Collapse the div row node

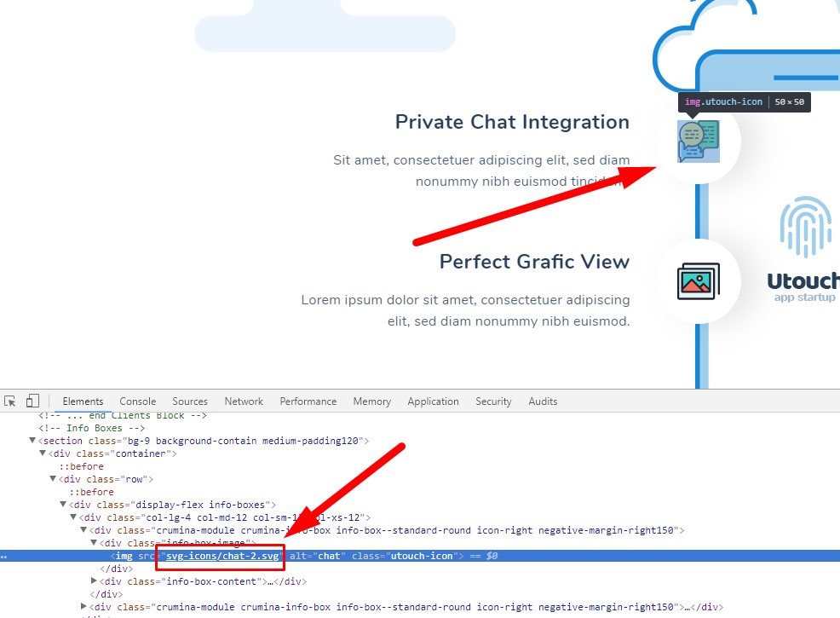coord(53,479)
